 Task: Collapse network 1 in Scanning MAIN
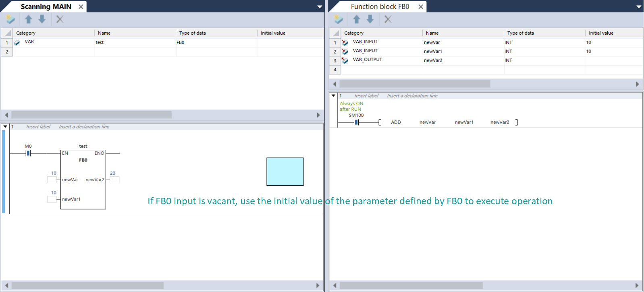5,126
